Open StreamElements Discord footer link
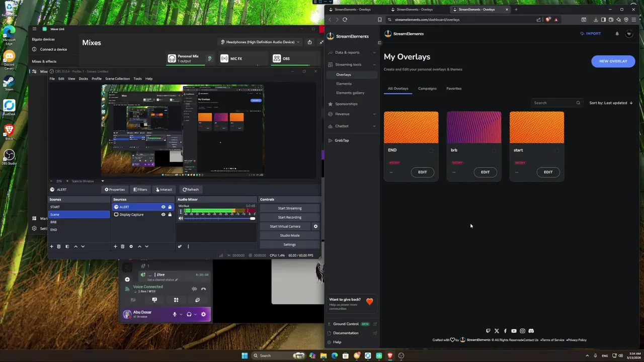The height and width of the screenshot is (362, 644). [x=531, y=331]
